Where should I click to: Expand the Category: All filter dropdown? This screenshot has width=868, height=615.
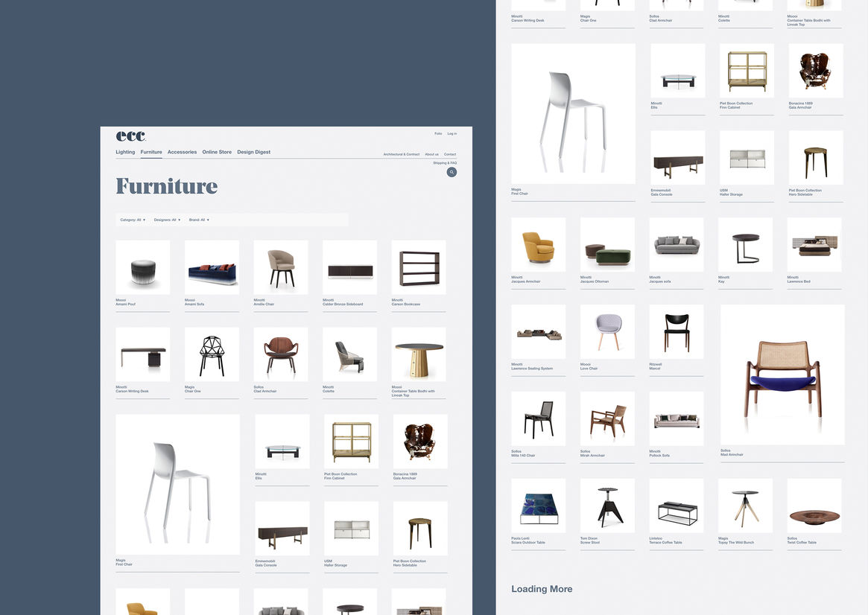(133, 220)
